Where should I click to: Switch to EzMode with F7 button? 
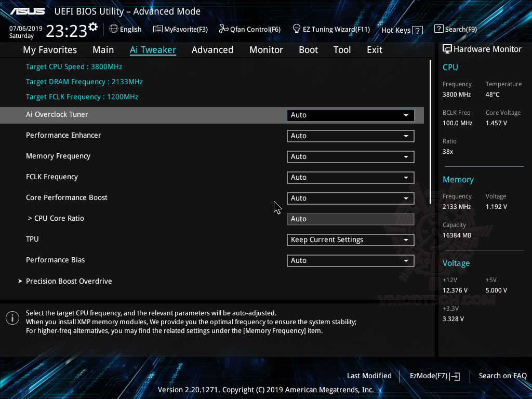tap(434, 376)
